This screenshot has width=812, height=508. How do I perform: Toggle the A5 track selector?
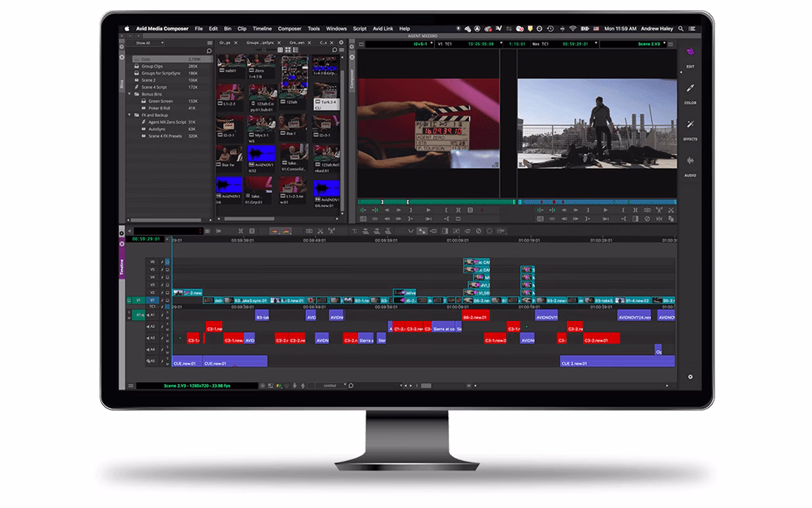[x=152, y=361]
